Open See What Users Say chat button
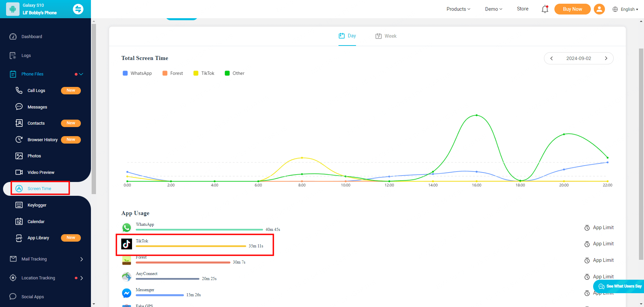The image size is (644, 307). tap(619, 286)
